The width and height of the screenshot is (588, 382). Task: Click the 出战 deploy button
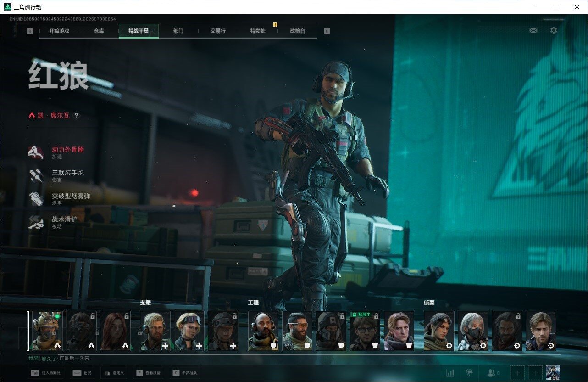tap(83, 373)
